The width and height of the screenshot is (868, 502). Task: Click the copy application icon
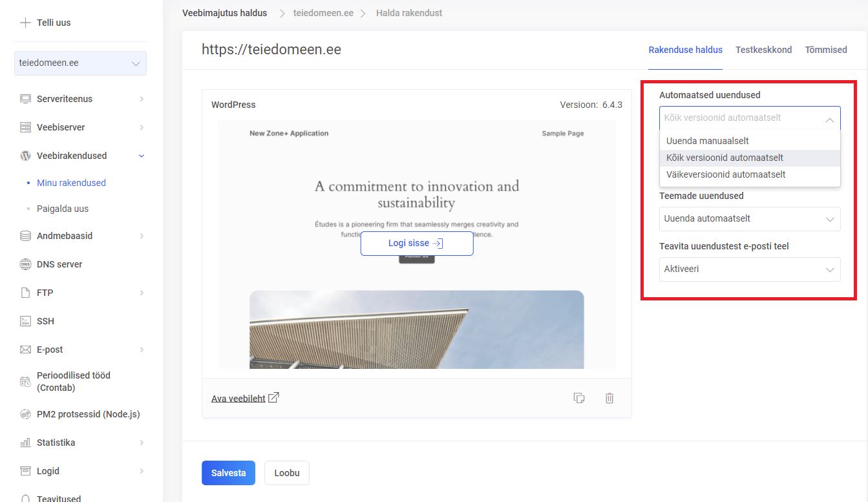[x=579, y=398]
